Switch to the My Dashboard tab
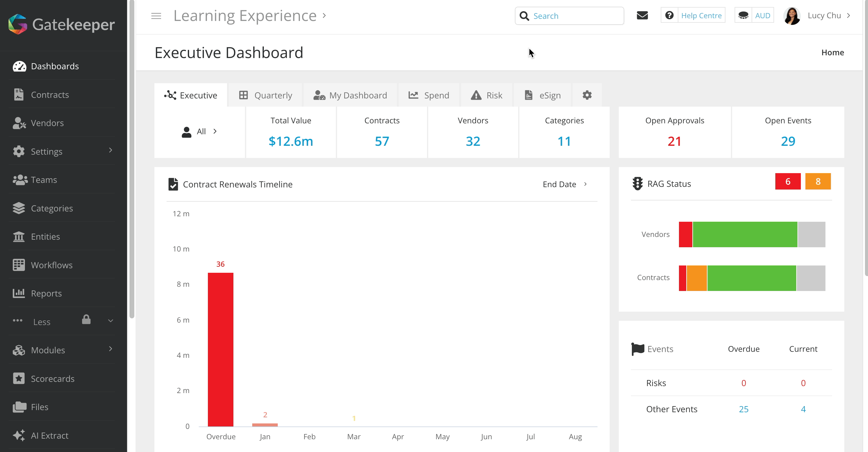868x452 pixels. pos(350,95)
